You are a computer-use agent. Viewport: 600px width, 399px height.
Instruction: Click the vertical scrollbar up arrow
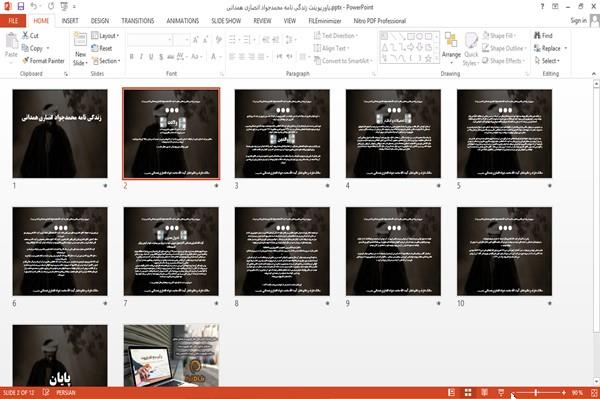tap(596, 83)
